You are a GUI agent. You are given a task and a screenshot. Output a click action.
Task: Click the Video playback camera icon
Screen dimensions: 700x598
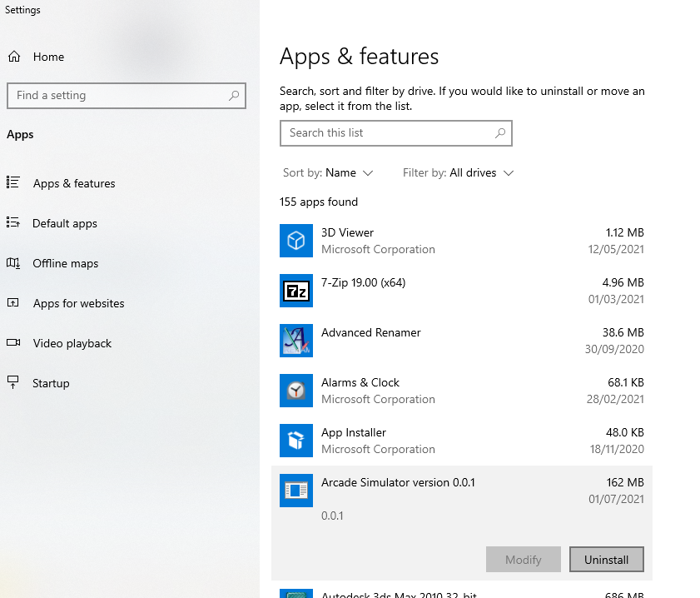13,342
